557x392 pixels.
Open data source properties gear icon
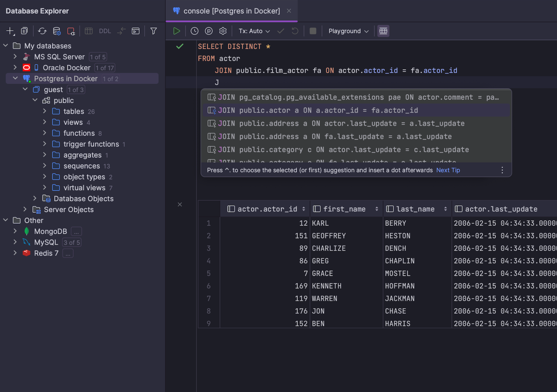click(57, 31)
